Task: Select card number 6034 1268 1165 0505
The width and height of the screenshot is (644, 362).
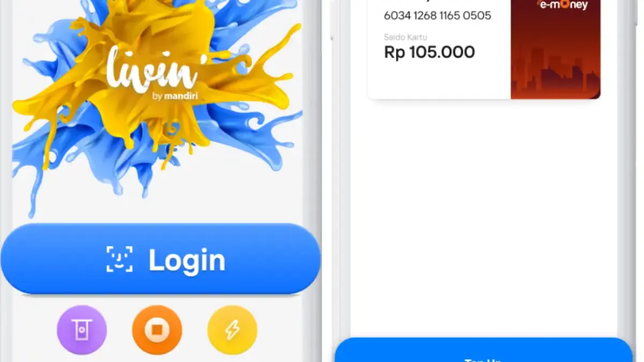Action: 437,16
